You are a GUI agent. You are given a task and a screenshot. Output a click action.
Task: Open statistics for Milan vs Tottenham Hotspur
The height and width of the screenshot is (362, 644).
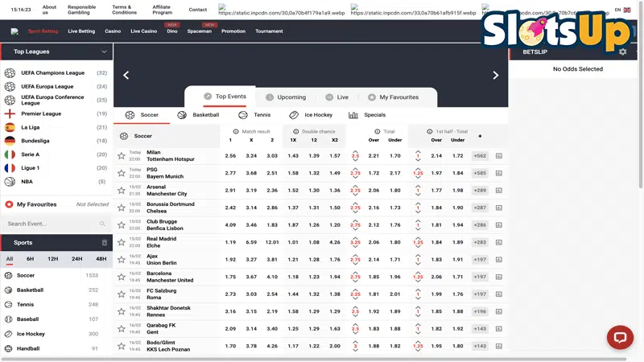[x=499, y=156]
